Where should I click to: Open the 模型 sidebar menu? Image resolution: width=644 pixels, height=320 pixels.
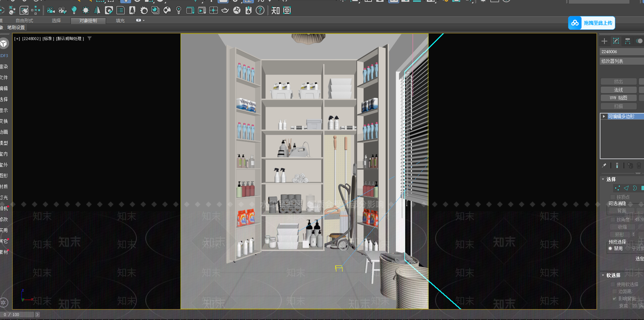click(4, 143)
